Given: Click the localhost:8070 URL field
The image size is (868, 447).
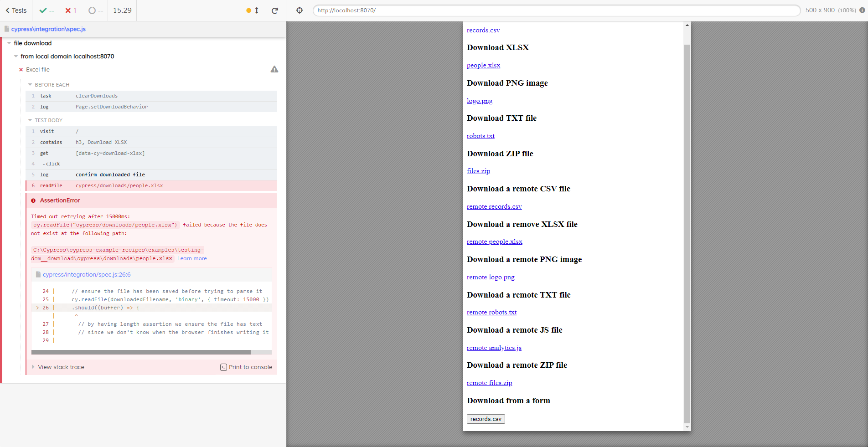Looking at the screenshot, I should coord(556,10).
